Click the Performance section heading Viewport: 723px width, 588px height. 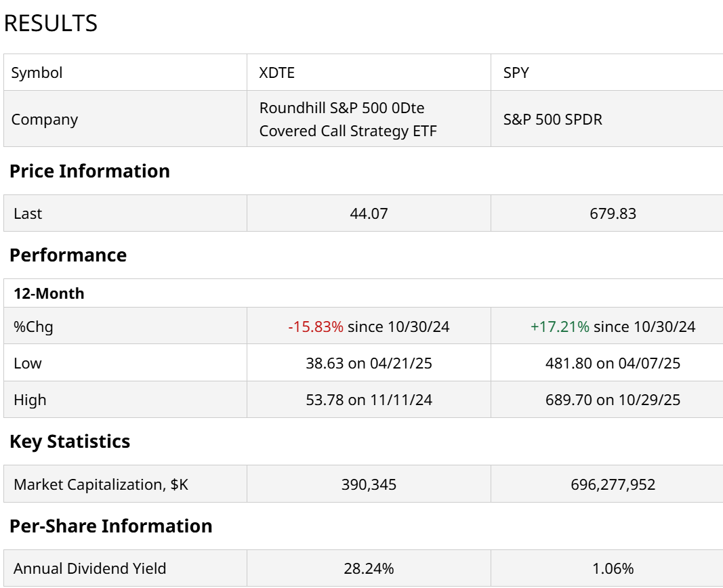click(68, 255)
